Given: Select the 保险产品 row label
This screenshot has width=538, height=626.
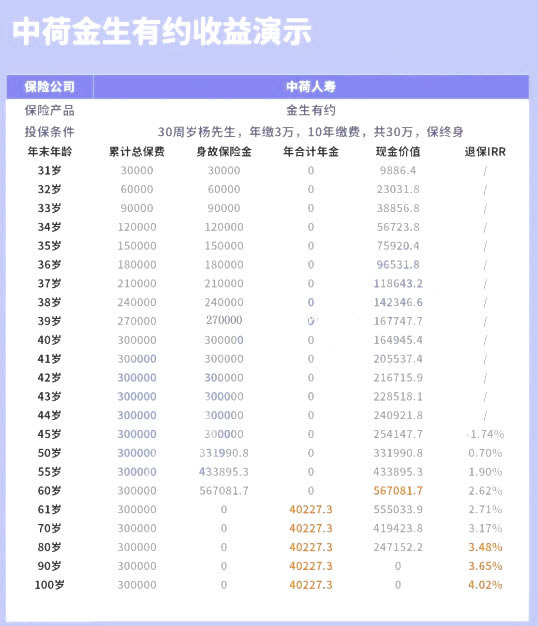Looking at the screenshot, I should 49,111.
